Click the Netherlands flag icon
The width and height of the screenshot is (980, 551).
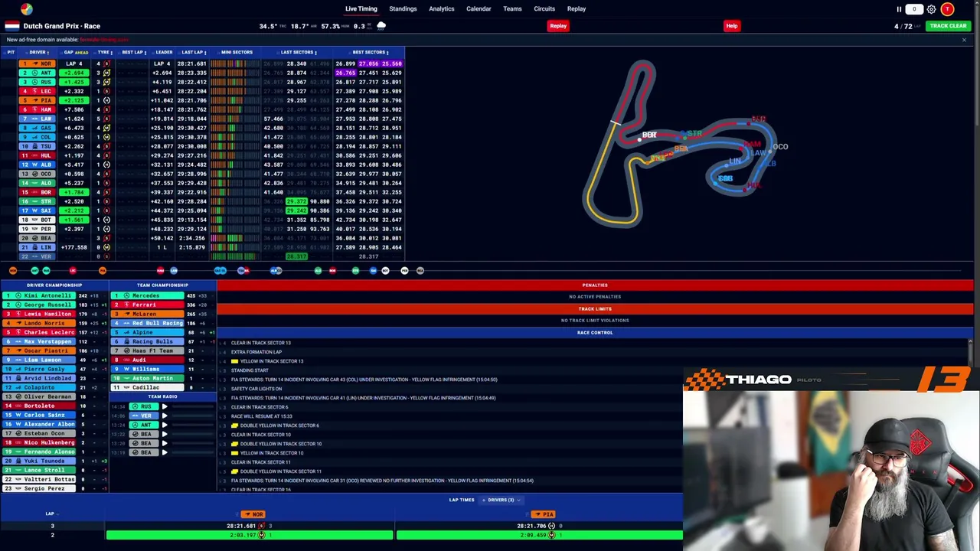(x=12, y=26)
